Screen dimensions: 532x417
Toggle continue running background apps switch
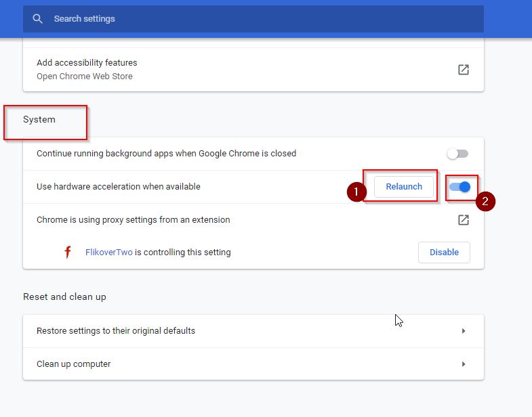[457, 154]
